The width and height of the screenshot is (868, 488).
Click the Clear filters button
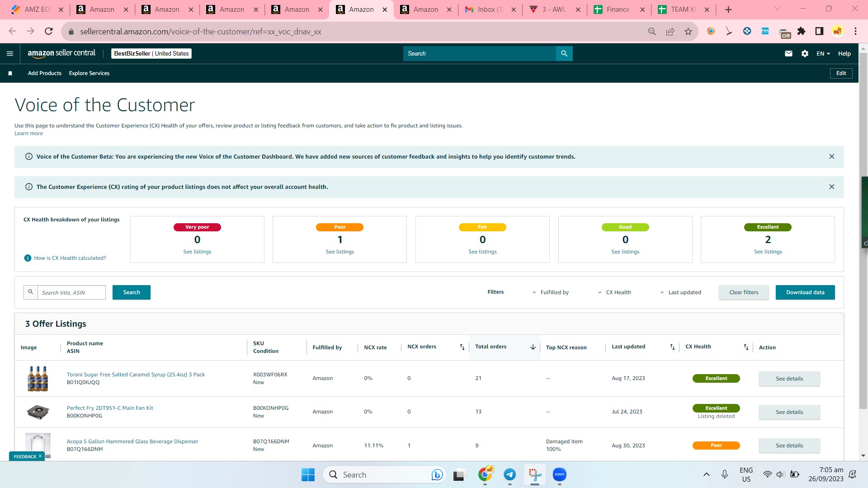(744, 292)
